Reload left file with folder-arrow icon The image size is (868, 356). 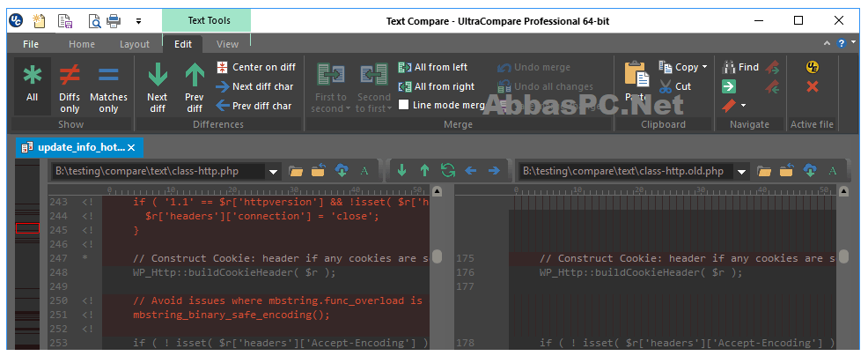tap(319, 171)
